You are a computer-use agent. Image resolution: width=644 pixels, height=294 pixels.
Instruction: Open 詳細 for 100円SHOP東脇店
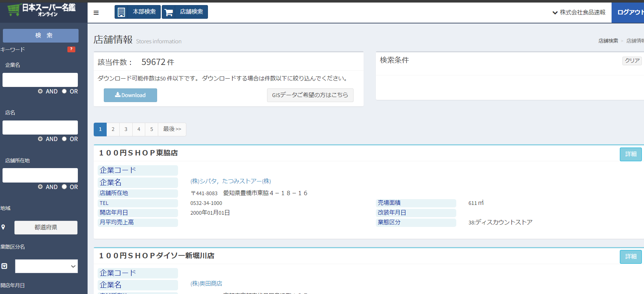630,154
